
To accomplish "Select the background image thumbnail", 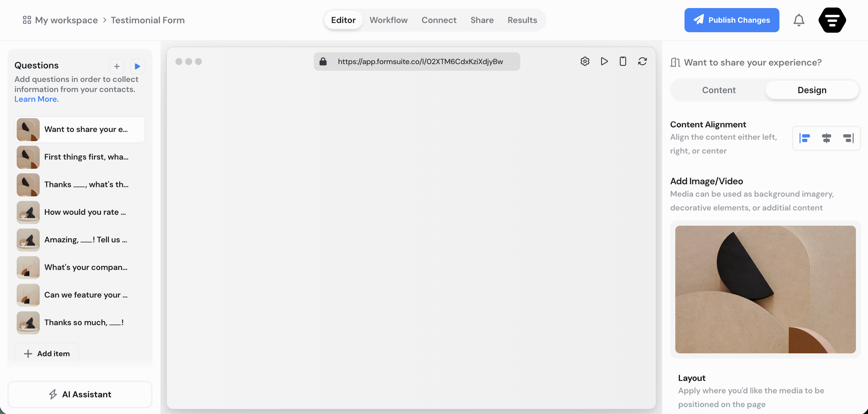I will [x=765, y=289].
